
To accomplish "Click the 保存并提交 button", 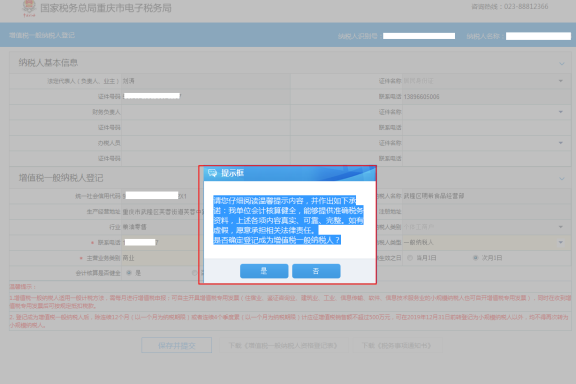I will (x=176, y=345).
